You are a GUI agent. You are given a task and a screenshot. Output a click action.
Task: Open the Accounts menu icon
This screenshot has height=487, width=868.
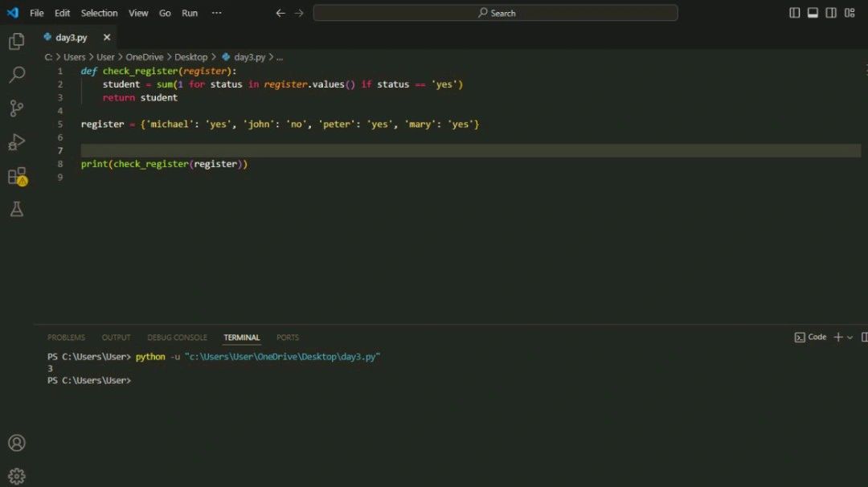pos(16,443)
